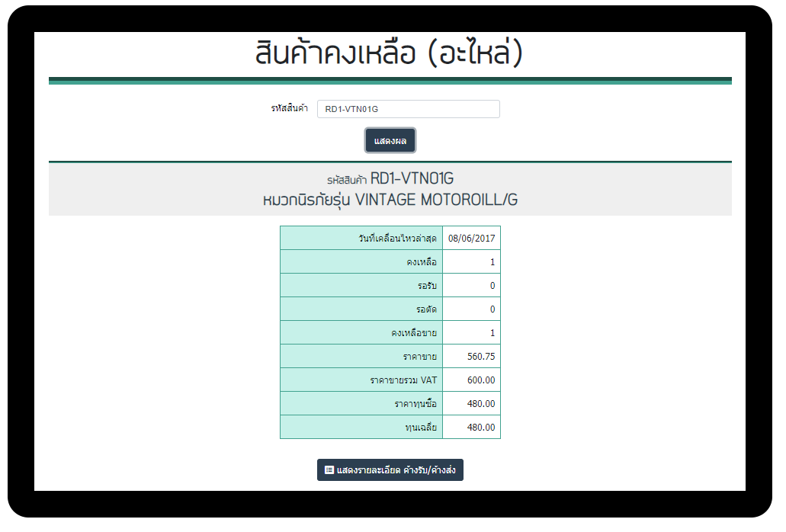Select the ราคาขาย value 560.75
Screen dimensions: 786x532
[x=481, y=357]
